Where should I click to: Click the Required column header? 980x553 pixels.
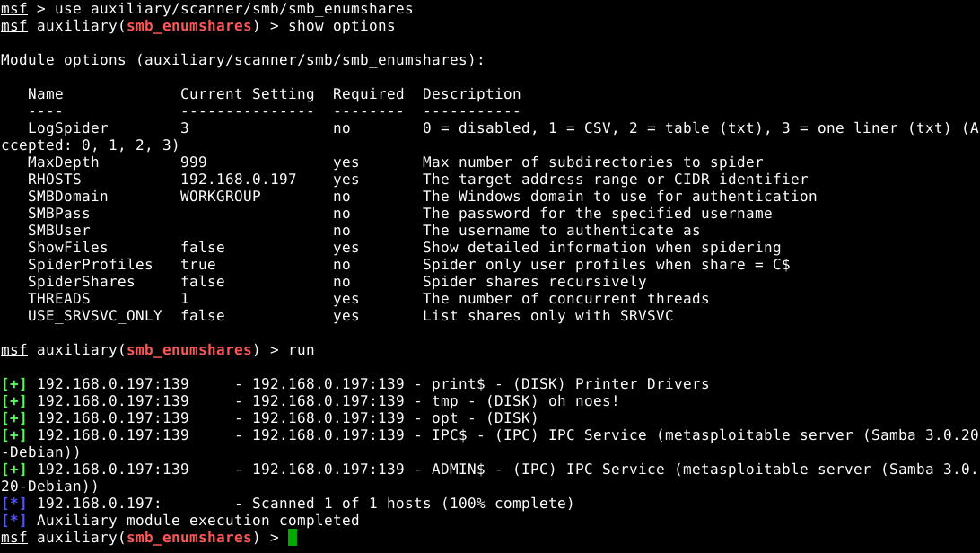pos(368,94)
